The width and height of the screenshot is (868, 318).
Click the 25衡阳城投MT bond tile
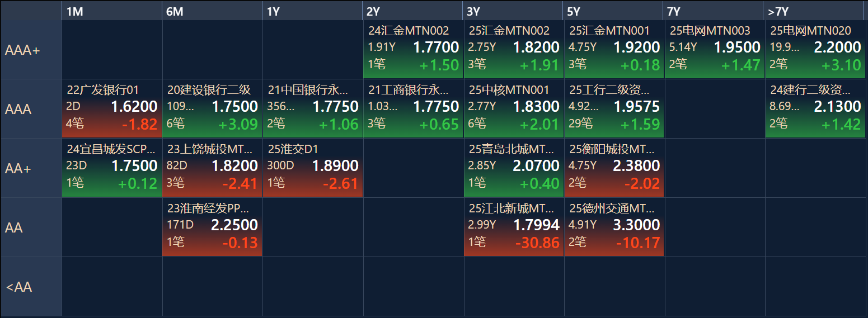click(x=614, y=168)
